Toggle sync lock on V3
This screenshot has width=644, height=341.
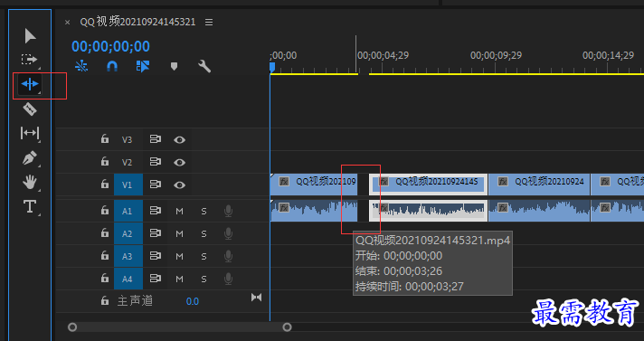[155, 139]
